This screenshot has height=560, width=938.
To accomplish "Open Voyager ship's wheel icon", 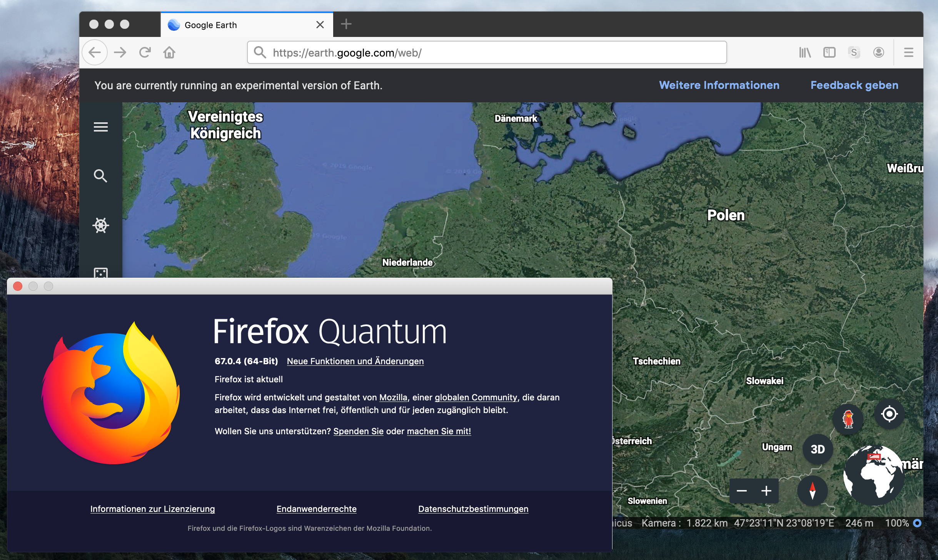I will point(101,225).
